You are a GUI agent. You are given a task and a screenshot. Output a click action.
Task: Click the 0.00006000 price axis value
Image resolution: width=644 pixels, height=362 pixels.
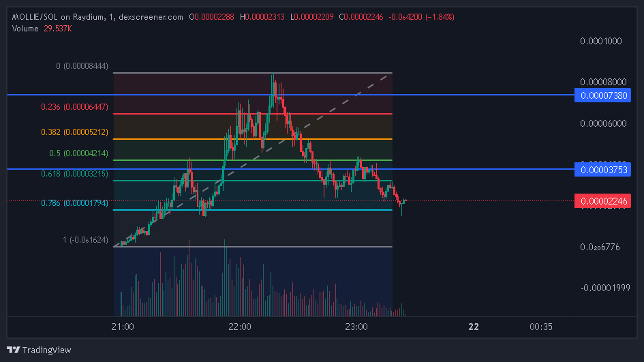(603, 123)
